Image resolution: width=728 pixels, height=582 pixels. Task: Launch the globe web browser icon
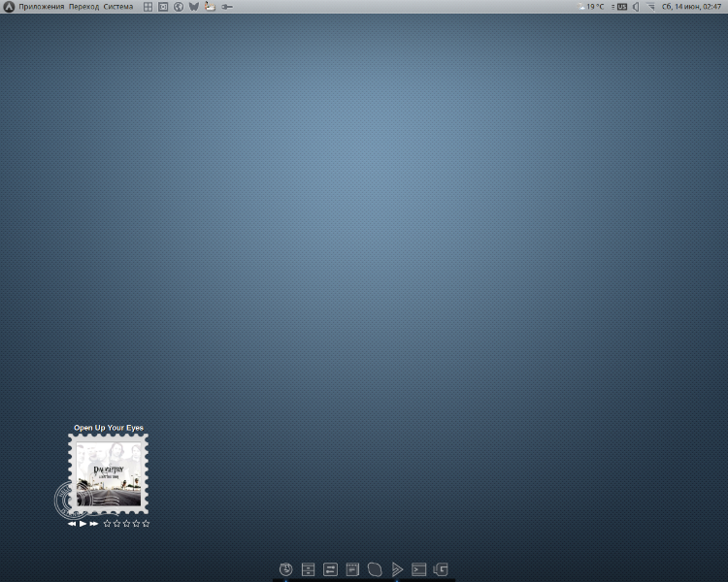179,7
